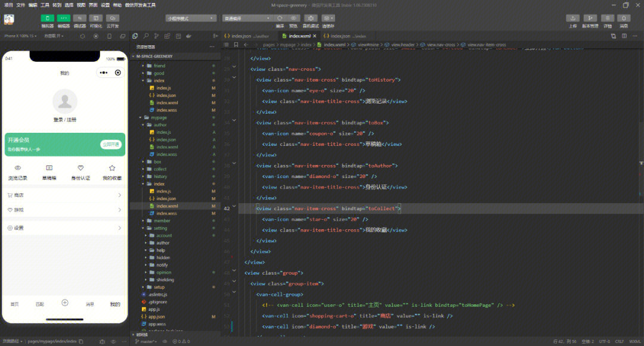Open the 项目 menu

(8, 5)
